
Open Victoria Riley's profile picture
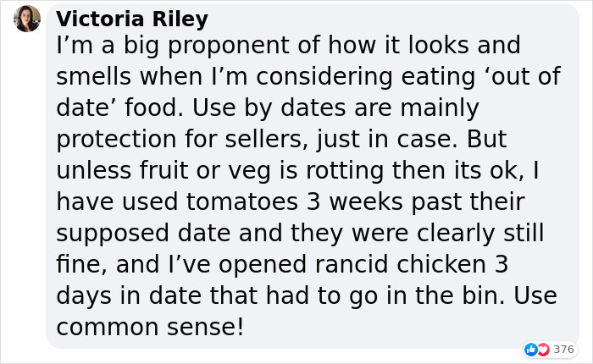[x=27, y=19]
